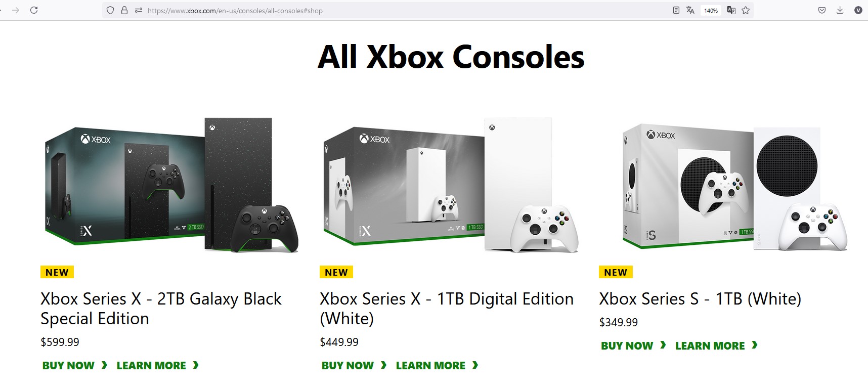Reset the 140% zoom level indicator
The height and width of the screenshot is (388, 868).
pos(711,11)
